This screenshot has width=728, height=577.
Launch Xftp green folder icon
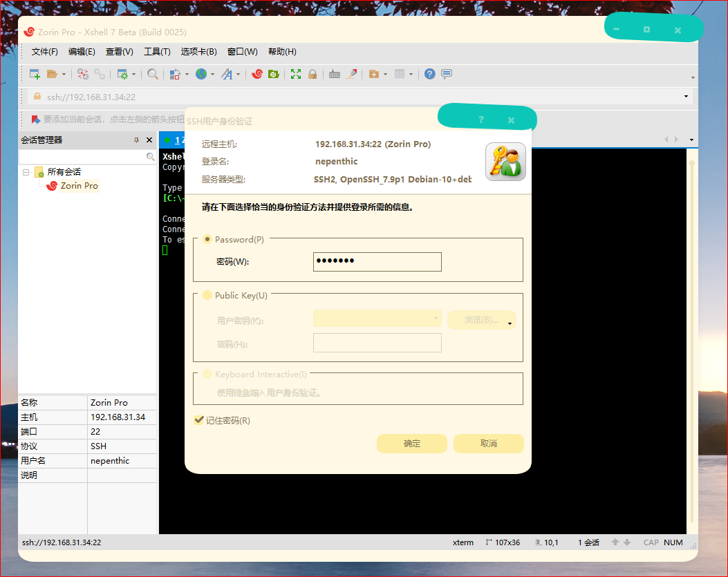click(x=274, y=74)
